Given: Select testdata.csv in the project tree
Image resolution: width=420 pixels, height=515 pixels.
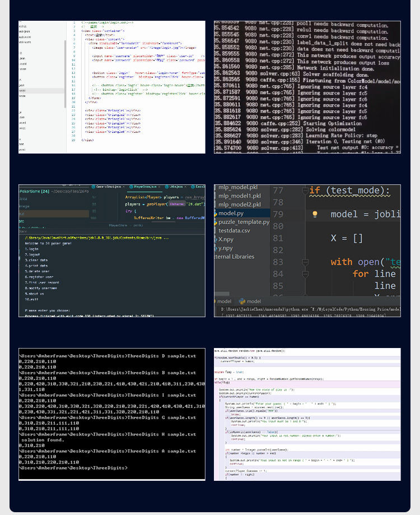Looking at the screenshot, I should click(x=234, y=230).
